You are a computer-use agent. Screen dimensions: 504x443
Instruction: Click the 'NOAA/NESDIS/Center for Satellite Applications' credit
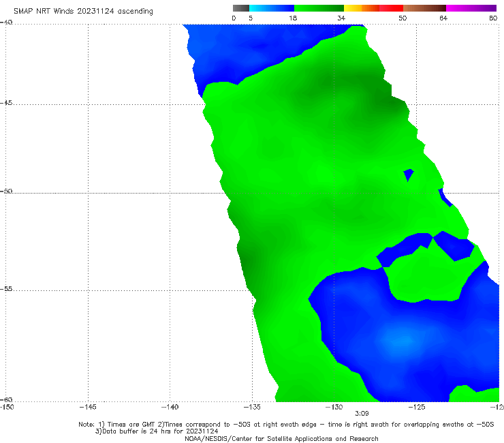[x=281, y=438]
